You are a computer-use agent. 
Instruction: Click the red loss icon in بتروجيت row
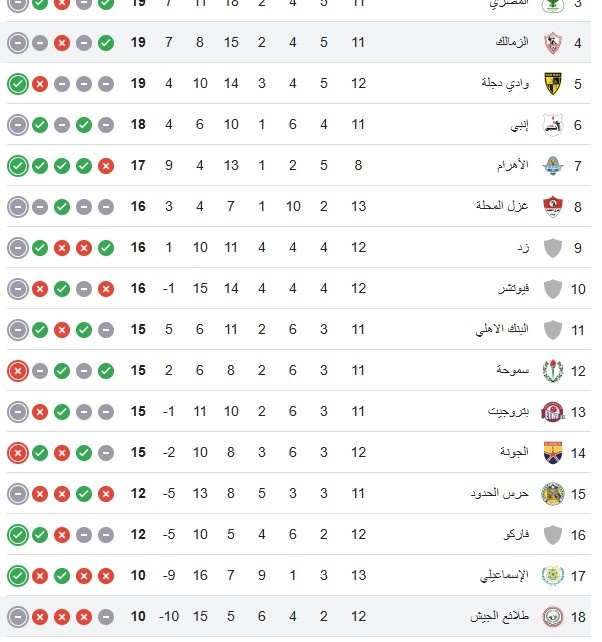pos(39,412)
